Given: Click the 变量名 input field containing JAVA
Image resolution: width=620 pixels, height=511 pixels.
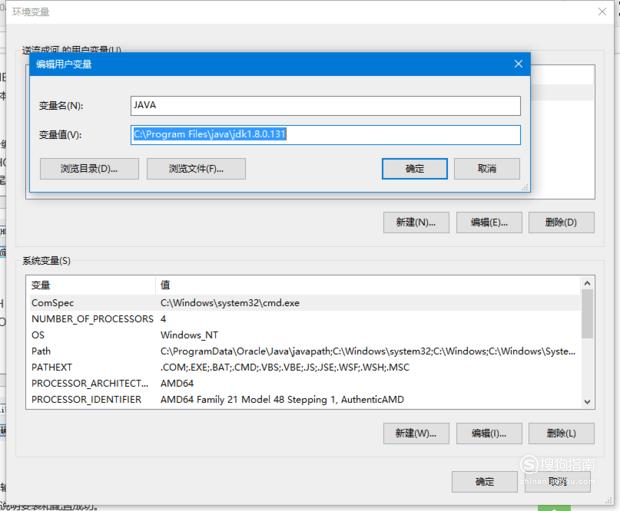Looking at the screenshot, I should click(325, 106).
